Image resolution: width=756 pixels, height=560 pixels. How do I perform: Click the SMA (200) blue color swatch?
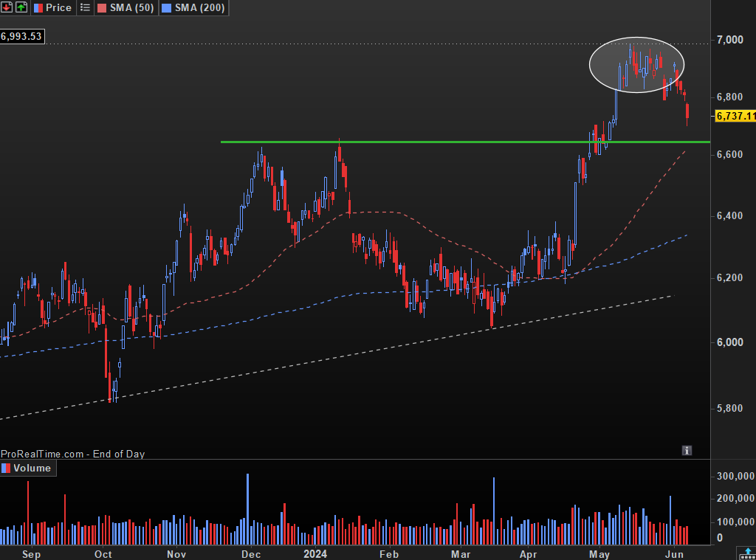pyautogui.click(x=166, y=7)
